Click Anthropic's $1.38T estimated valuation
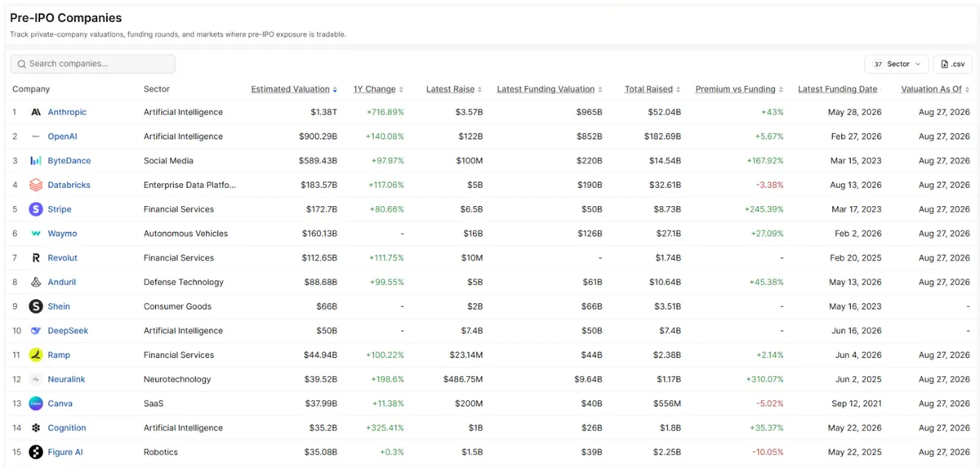This screenshot has width=980, height=469. point(324,112)
